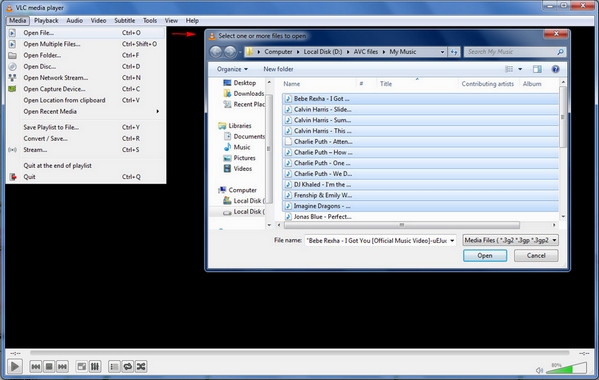Click the change view icon

[509, 69]
